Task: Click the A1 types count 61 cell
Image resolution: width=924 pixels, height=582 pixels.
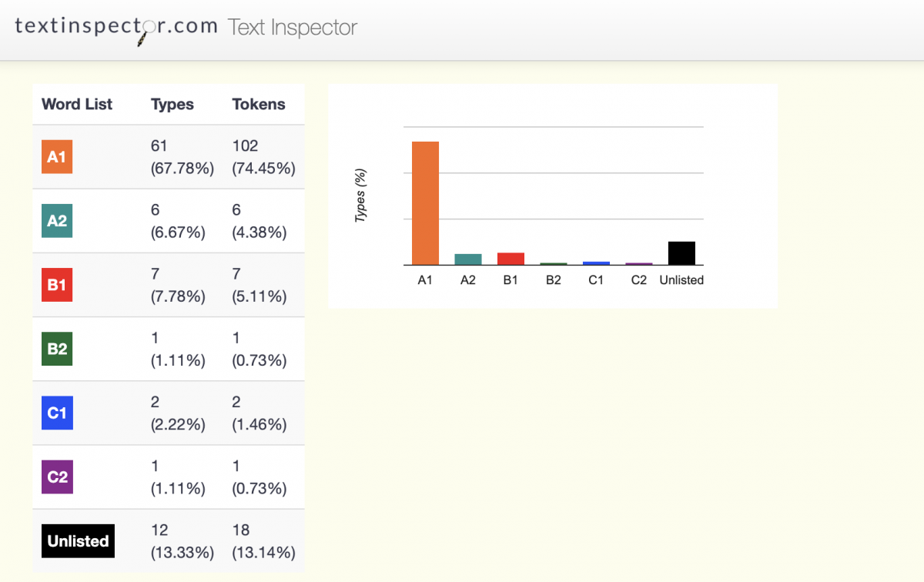Action: click(x=159, y=145)
